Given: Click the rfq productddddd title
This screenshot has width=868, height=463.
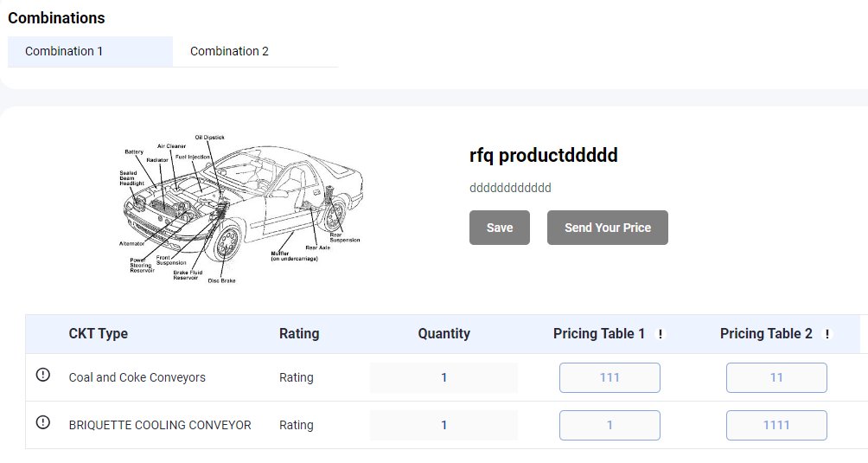Looking at the screenshot, I should coord(544,156).
